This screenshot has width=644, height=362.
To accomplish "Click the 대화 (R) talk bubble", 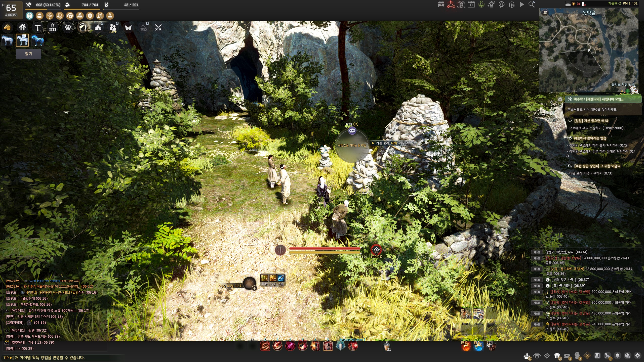I will pyautogui.click(x=352, y=130).
